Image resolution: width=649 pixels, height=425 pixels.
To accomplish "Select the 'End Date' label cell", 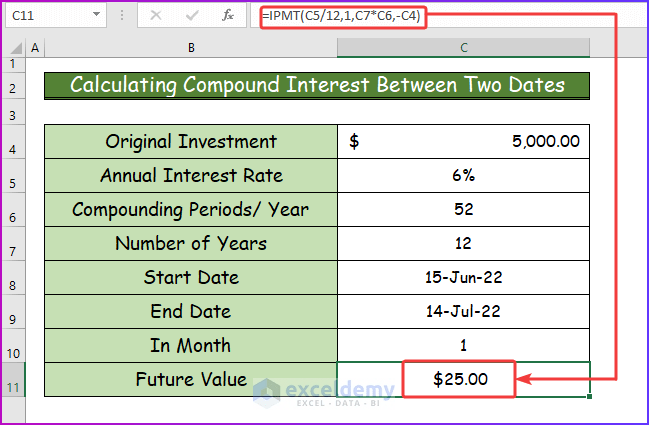I will click(x=191, y=311).
